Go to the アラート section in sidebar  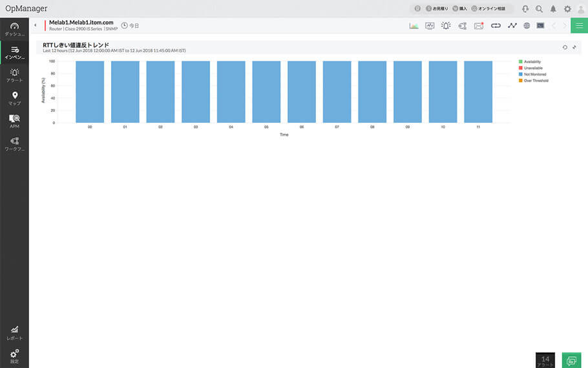14,75
